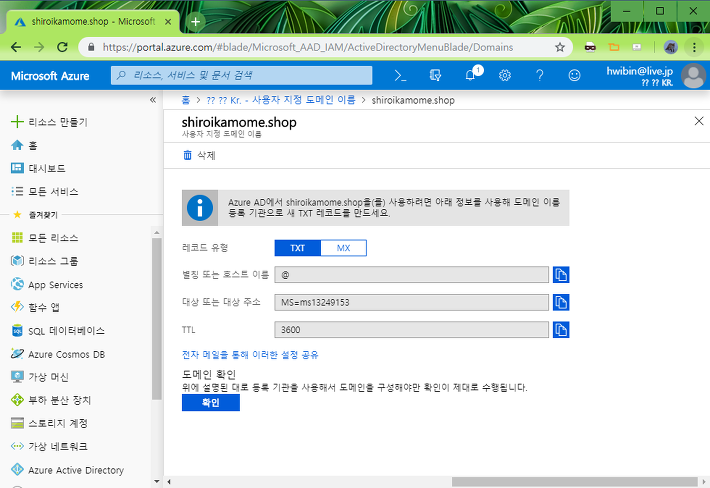Close the shiroikamome.shop browser tab
The image size is (710, 488).
click(168, 22)
